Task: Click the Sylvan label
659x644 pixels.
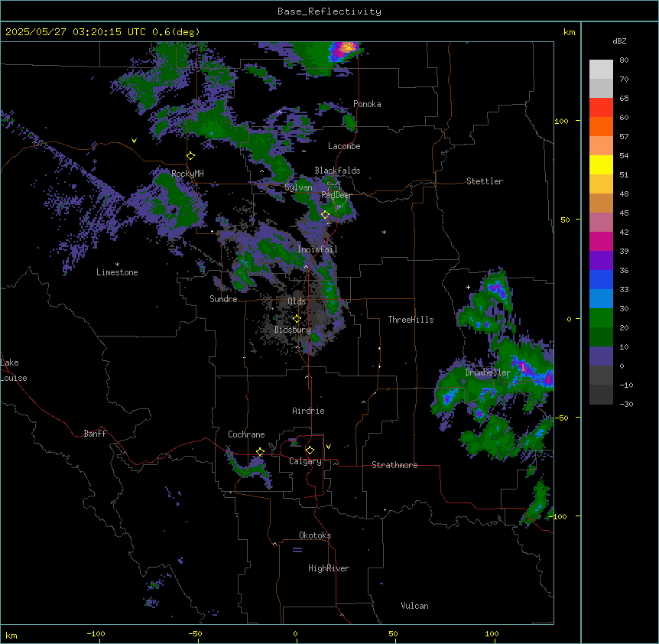Action: coord(298,187)
